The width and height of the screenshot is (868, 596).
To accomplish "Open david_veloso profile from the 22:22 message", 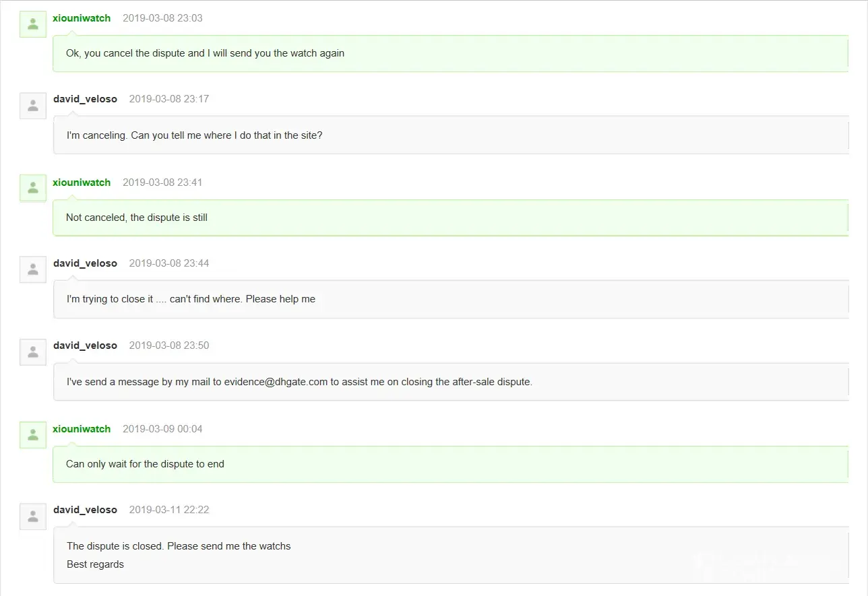I will click(85, 510).
